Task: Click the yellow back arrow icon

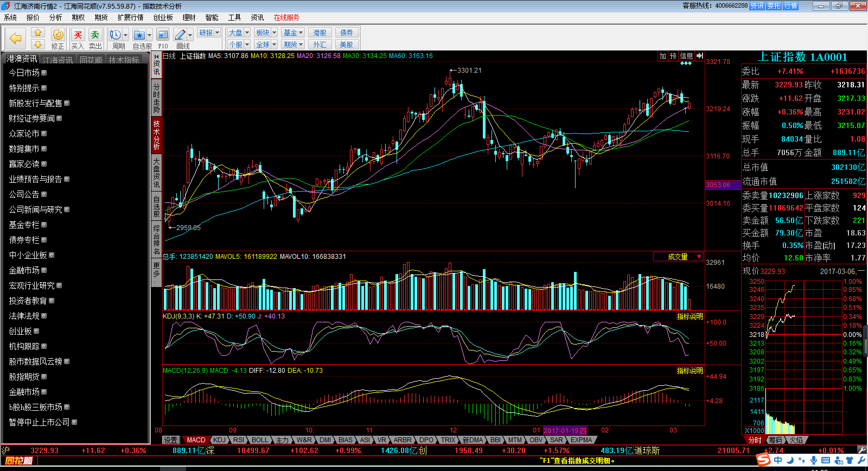Action: (16, 38)
